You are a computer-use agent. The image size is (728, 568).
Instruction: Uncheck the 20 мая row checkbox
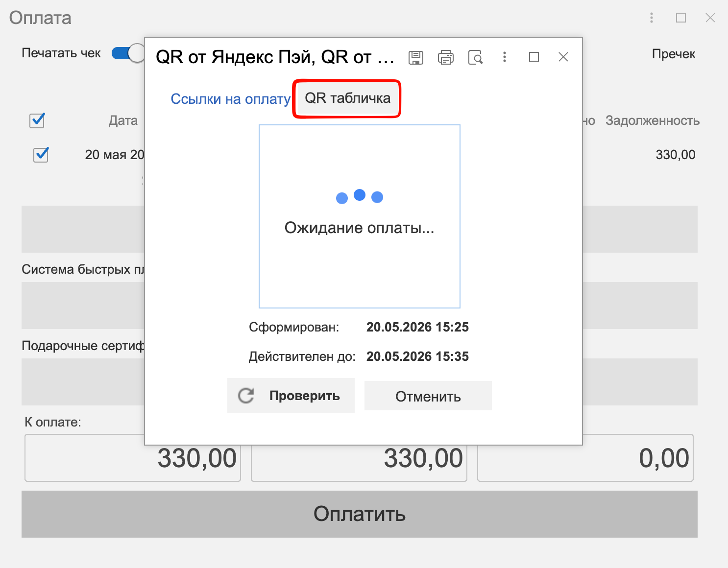(41, 155)
